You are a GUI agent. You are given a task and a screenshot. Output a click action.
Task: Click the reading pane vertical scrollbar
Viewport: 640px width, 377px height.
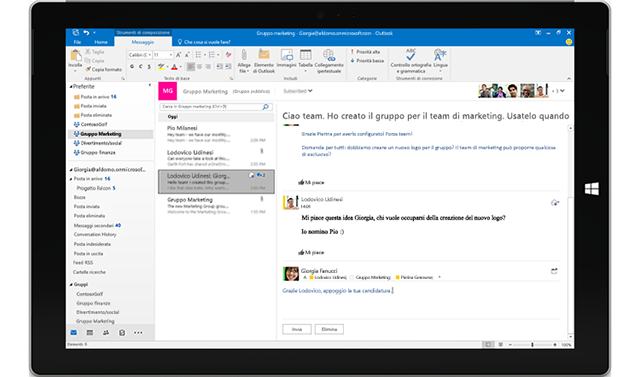click(x=570, y=233)
